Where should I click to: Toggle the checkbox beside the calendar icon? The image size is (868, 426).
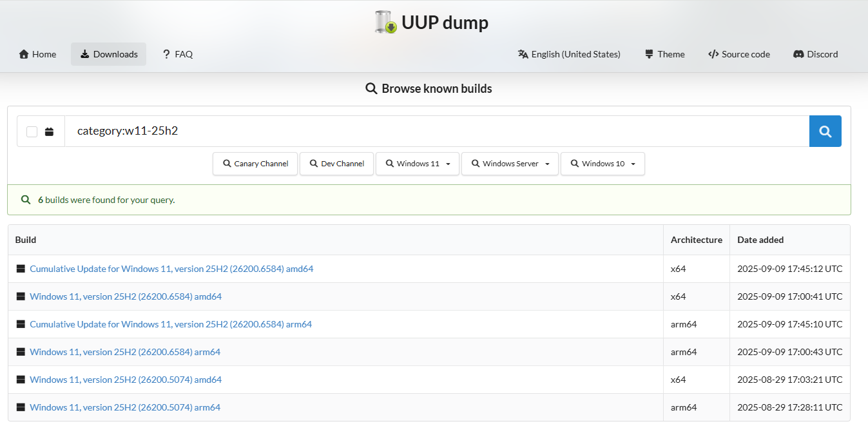pyautogui.click(x=32, y=131)
